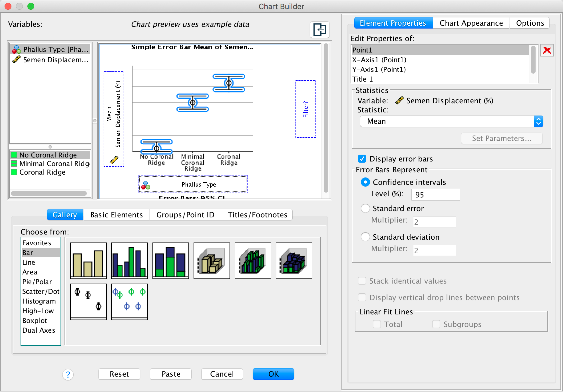Select Standard deviation radio button
563x392 pixels.
click(x=365, y=237)
